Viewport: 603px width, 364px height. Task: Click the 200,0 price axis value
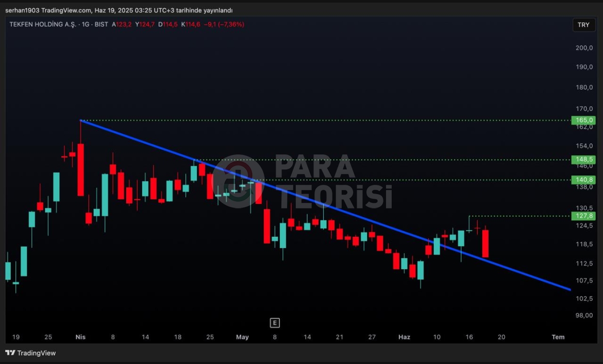coord(584,48)
